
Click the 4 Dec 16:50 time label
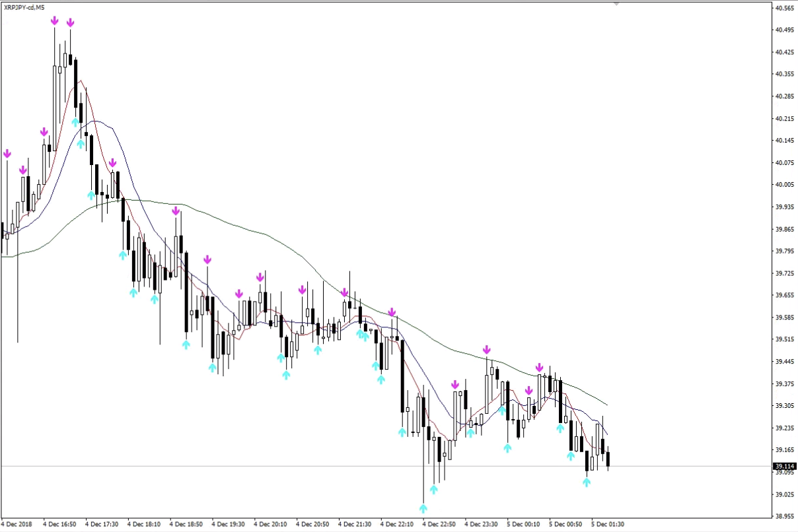(x=59, y=525)
